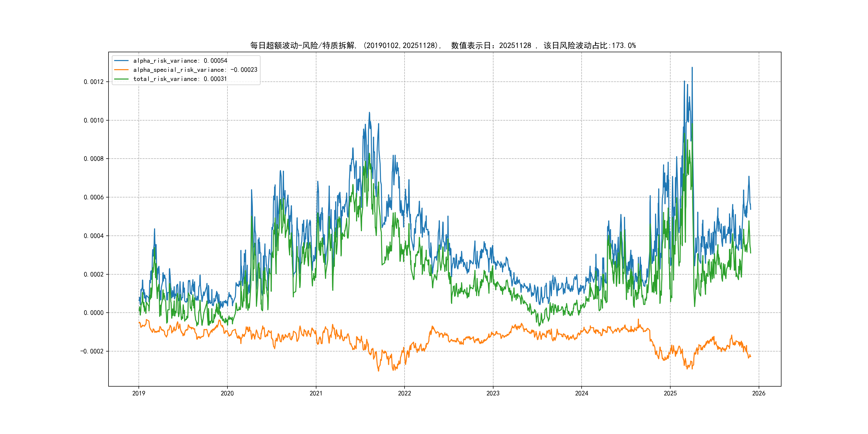Click the 2025 x-axis tick label
This screenshot has width=868, height=434.
(670, 393)
